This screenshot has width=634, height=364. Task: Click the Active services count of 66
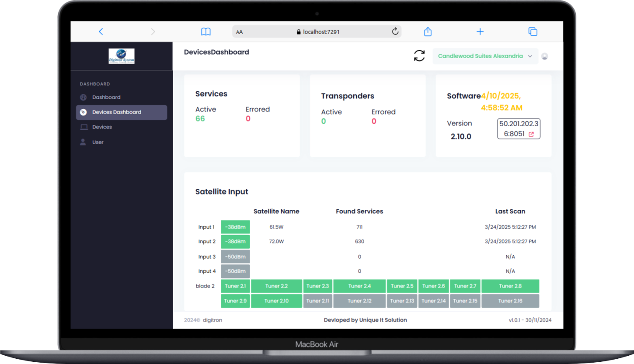point(200,118)
